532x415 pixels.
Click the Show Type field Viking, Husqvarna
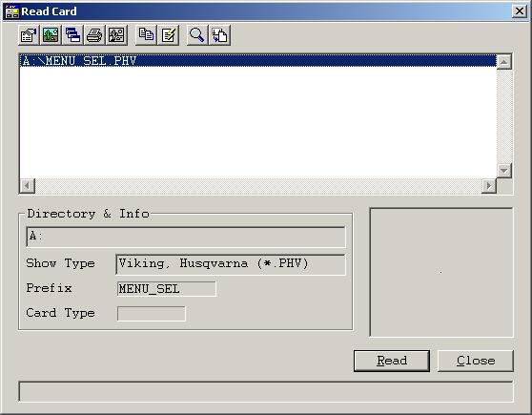231,264
